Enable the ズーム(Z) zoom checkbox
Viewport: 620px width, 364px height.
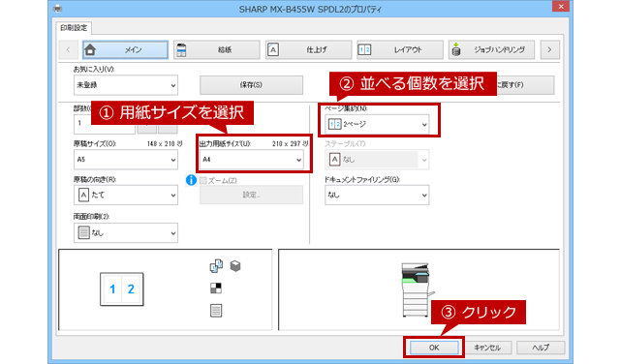click(x=203, y=181)
